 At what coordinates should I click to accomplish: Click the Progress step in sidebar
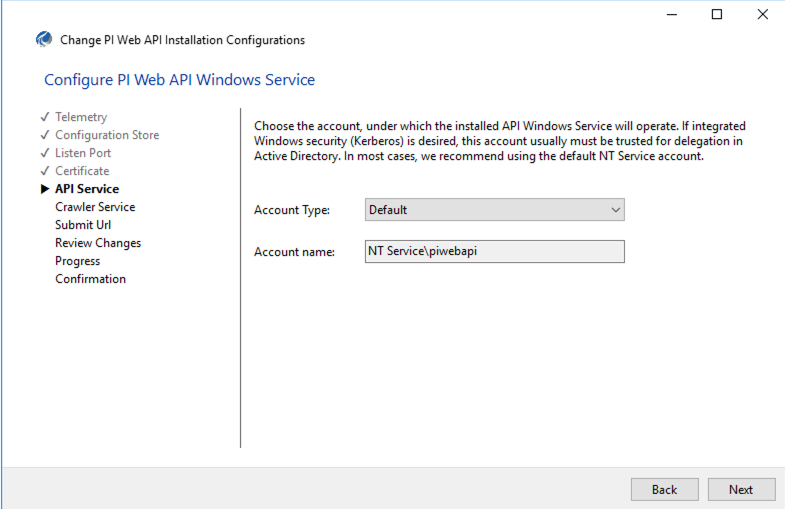[x=78, y=261]
